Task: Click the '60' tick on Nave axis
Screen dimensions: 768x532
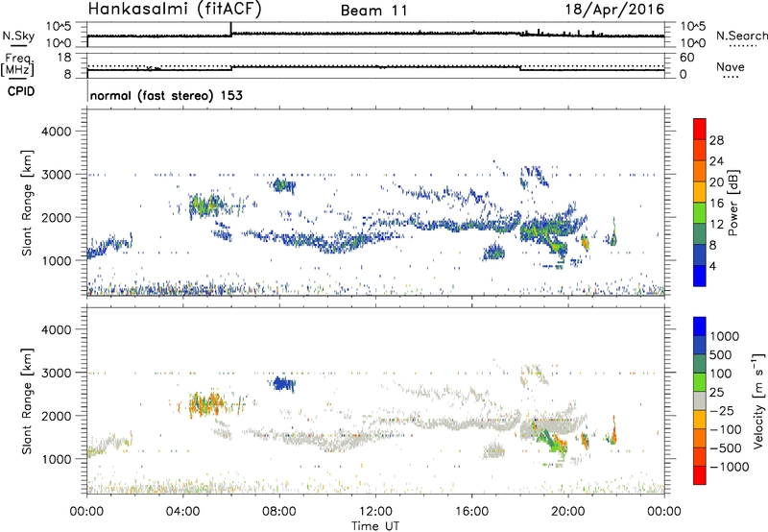Action: [x=686, y=58]
